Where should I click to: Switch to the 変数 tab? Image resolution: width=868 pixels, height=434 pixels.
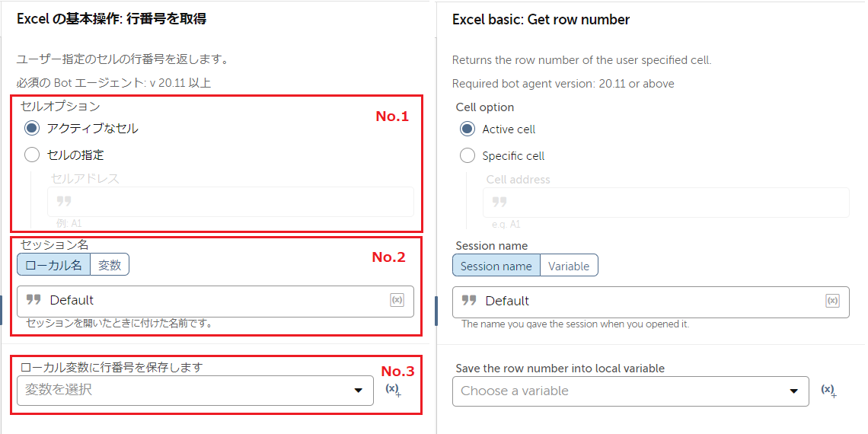click(110, 264)
